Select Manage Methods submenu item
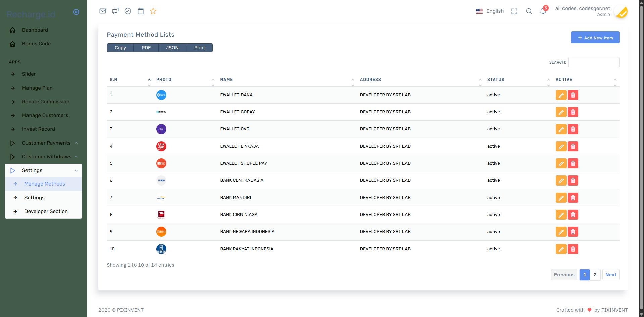The image size is (644, 317). (x=44, y=184)
